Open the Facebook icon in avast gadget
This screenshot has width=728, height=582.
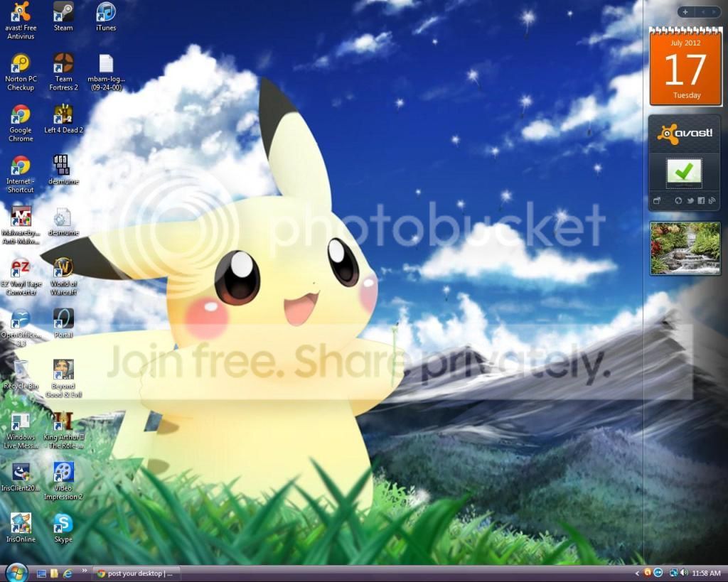coord(701,201)
